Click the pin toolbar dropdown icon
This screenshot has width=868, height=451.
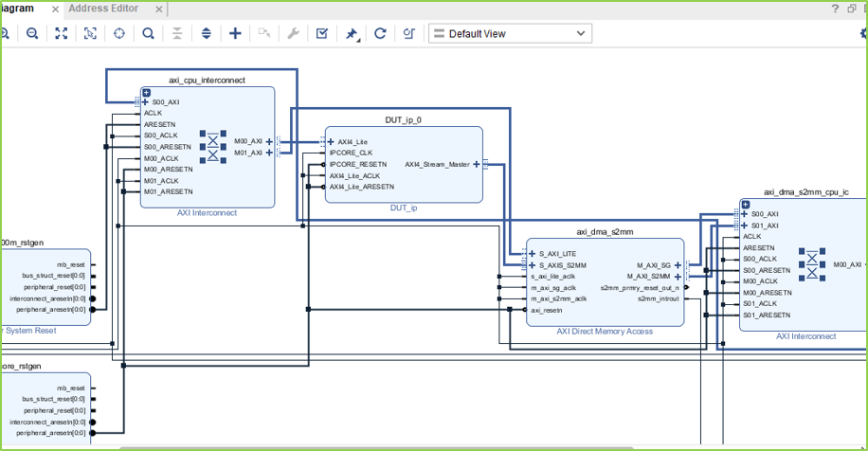pos(352,33)
